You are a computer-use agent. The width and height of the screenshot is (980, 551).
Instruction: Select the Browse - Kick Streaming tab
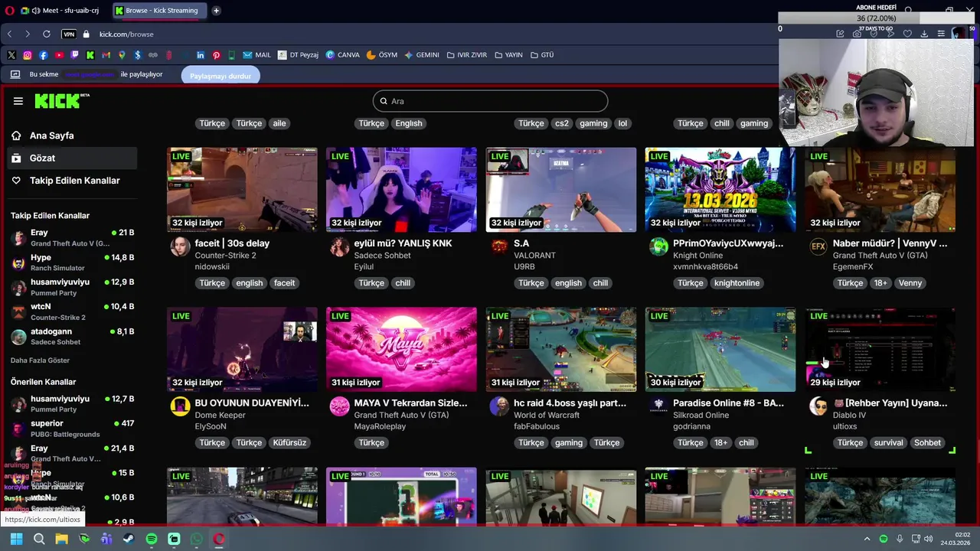coord(158,11)
